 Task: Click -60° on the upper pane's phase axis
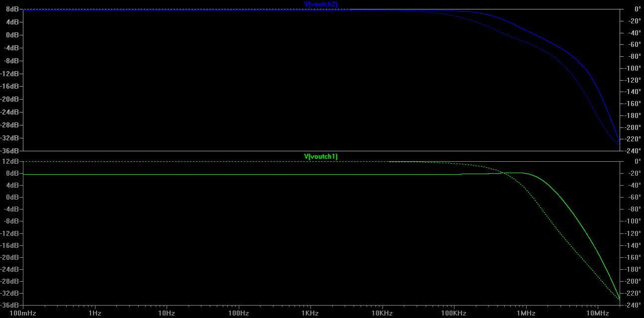tap(634, 44)
